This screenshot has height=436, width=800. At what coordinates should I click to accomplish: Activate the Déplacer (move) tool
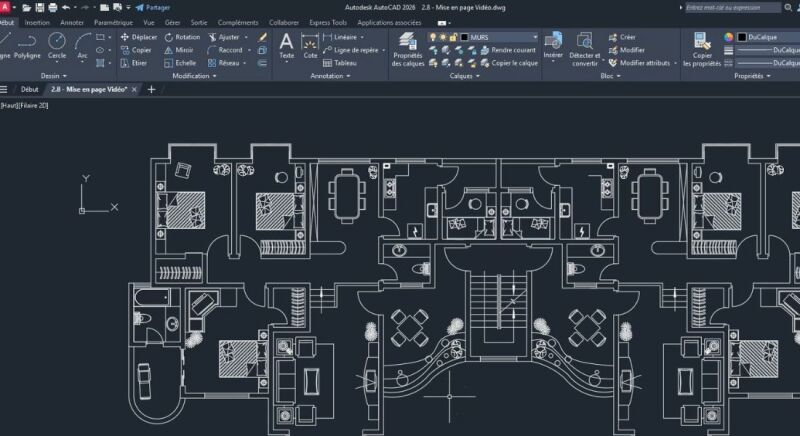139,37
